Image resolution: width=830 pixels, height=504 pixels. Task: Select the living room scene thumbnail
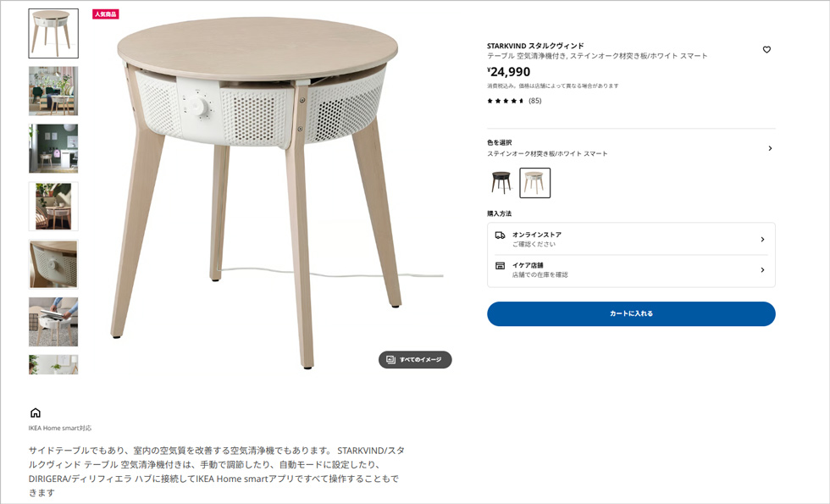click(x=53, y=91)
